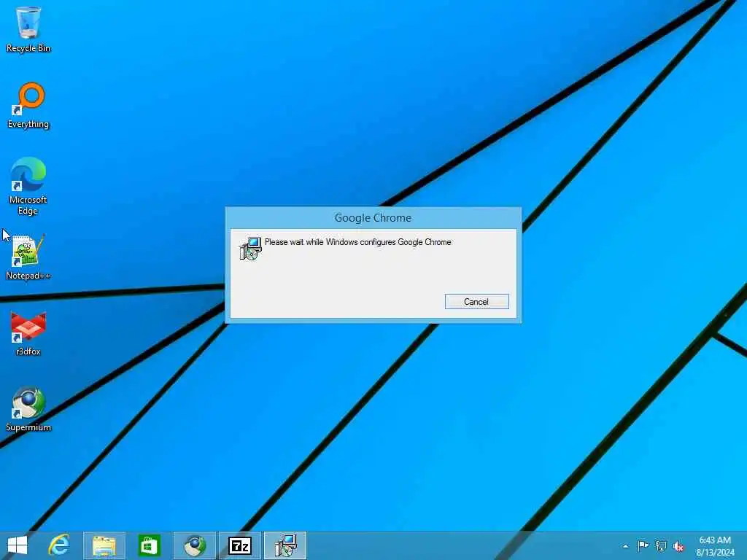Screen dimensions: 747x560
Task: Open the clock showing 6:43 AM
Action: click(x=715, y=545)
